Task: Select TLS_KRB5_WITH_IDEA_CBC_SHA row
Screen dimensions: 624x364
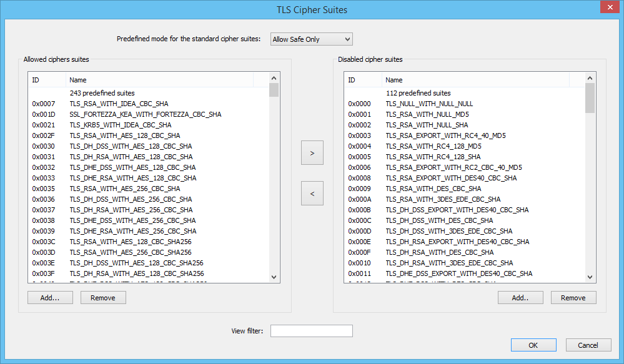Action: click(x=149, y=125)
